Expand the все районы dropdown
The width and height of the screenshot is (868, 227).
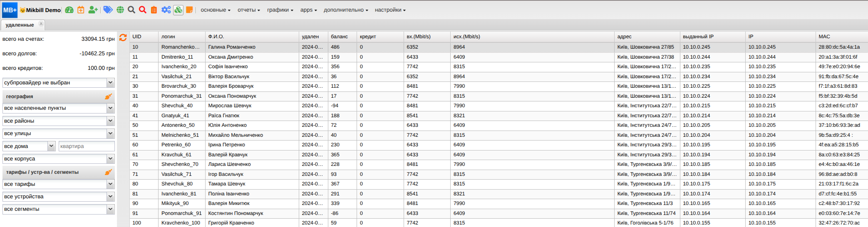point(110,121)
